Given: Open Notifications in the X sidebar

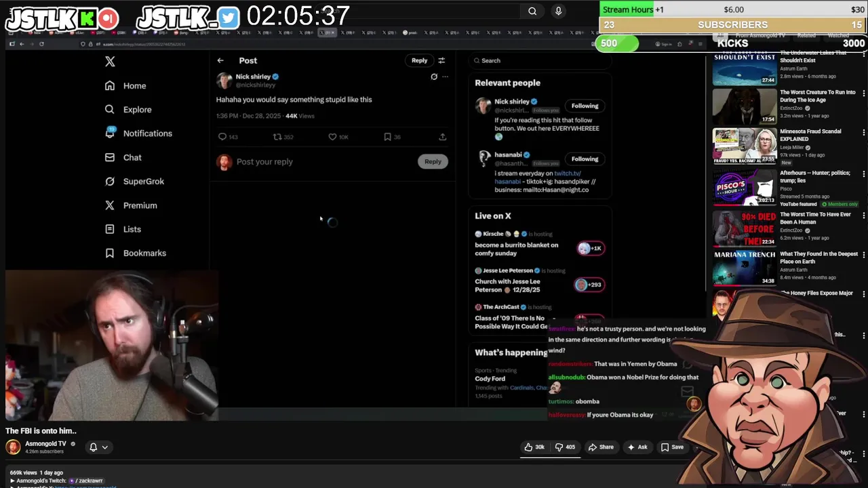Looking at the screenshot, I should coord(138,134).
